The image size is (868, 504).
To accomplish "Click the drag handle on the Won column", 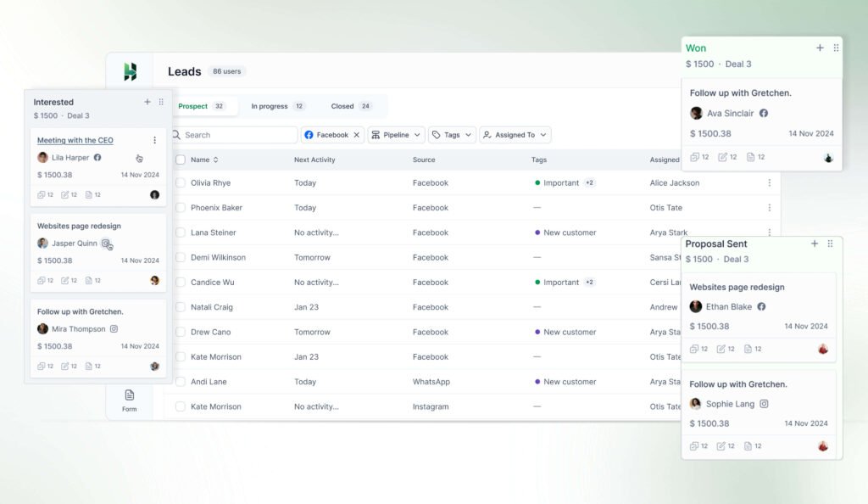I will tap(835, 48).
